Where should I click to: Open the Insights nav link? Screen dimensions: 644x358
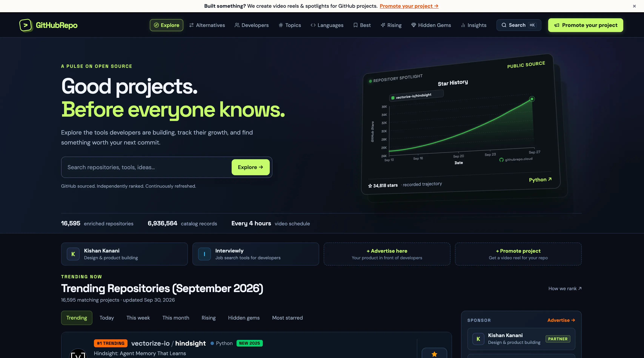474,25
